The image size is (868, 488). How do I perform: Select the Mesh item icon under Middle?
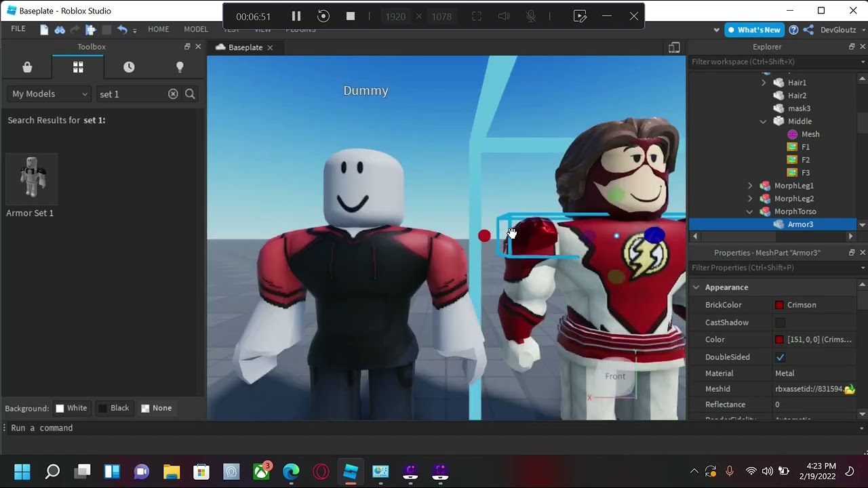tap(792, 134)
